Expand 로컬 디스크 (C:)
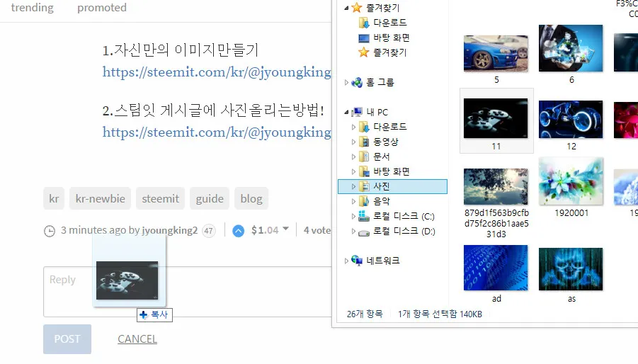Screen dimensions: 638x364 pos(353,217)
